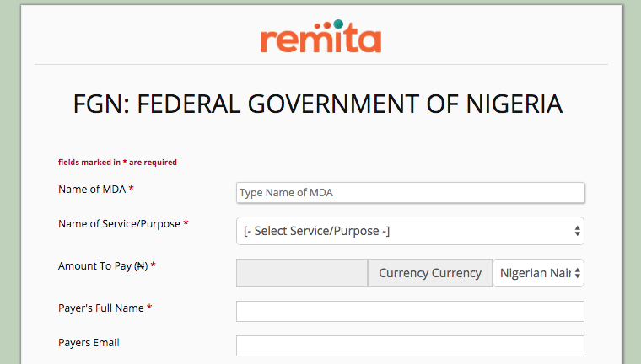Click the Currency Currency addon box
The height and width of the screenshot is (364, 641).
click(430, 273)
